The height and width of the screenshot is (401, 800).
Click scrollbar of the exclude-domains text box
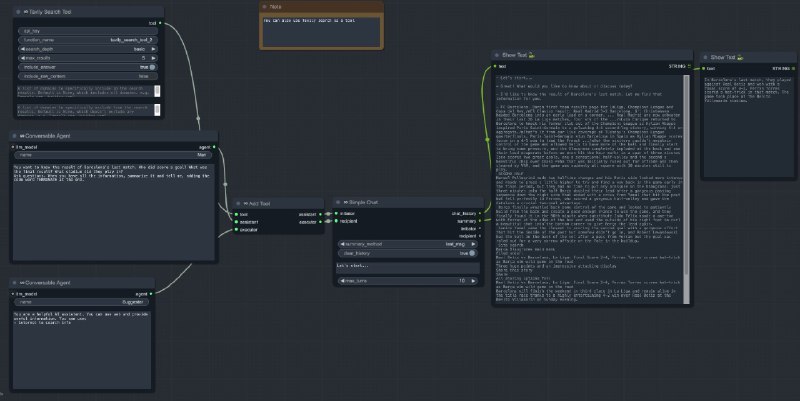(x=157, y=110)
